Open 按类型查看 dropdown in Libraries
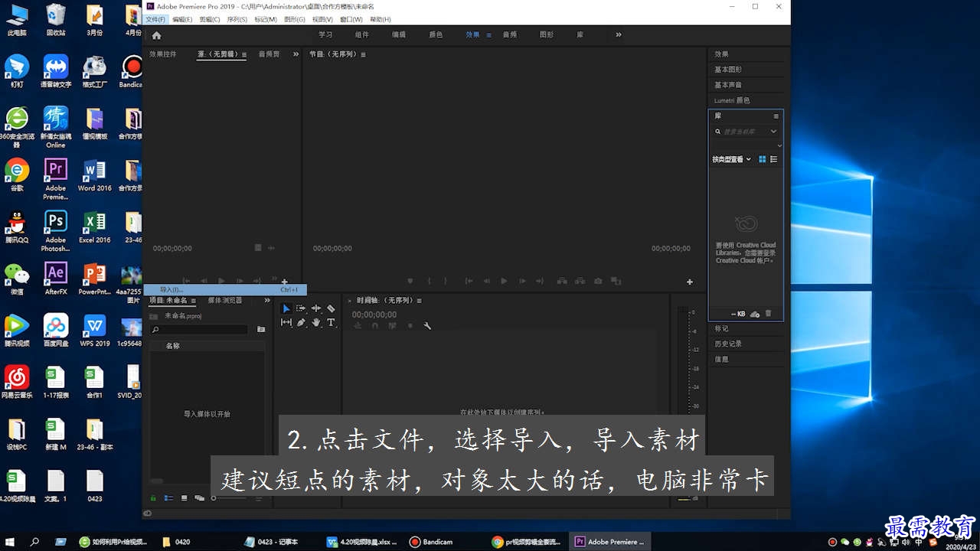This screenshot has height=551, width=980. point(731,159)
